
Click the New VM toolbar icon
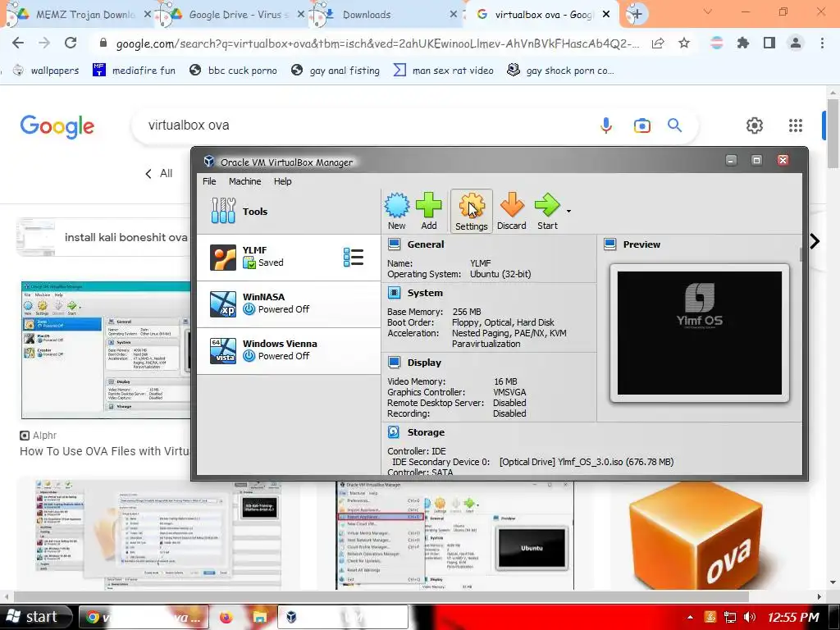[x=396, y=211]
